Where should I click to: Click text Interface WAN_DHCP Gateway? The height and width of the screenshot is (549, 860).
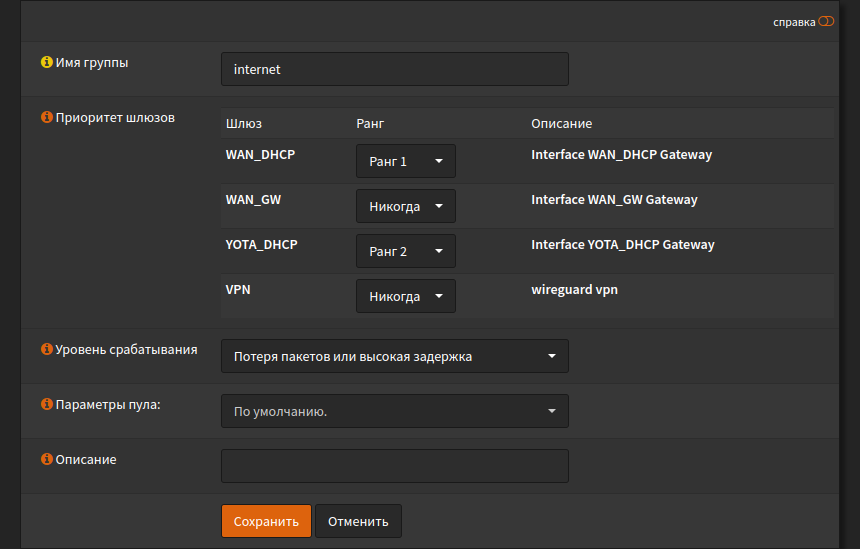click(x=621, y=155)
